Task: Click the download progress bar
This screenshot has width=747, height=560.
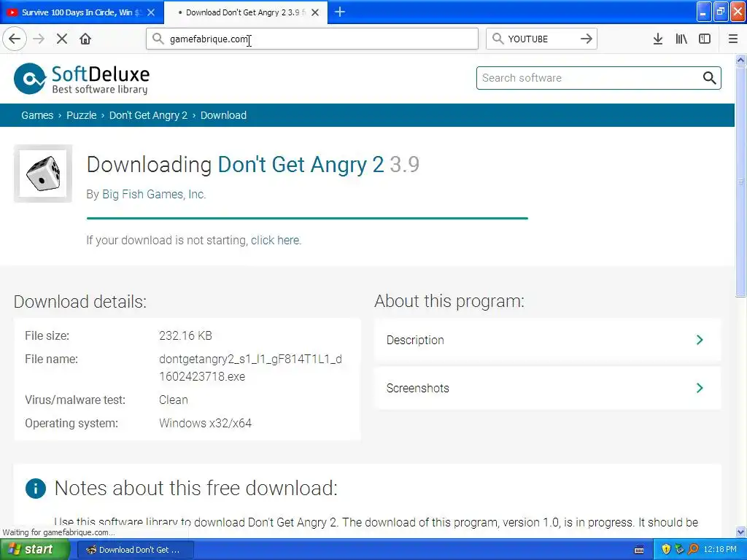Action: point(307,218)
